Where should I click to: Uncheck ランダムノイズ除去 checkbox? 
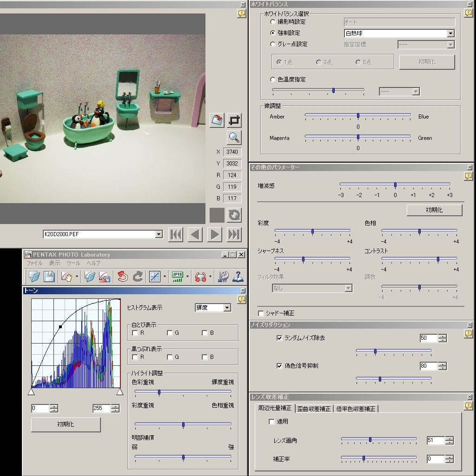click(279, 338)
